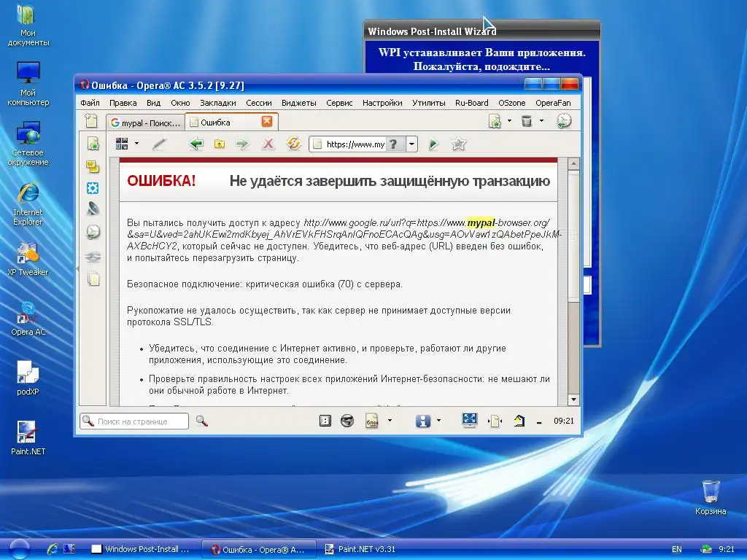747x560 pixels.
Task: Select the Корзина recycle bin icon
Action: point(711,497)
